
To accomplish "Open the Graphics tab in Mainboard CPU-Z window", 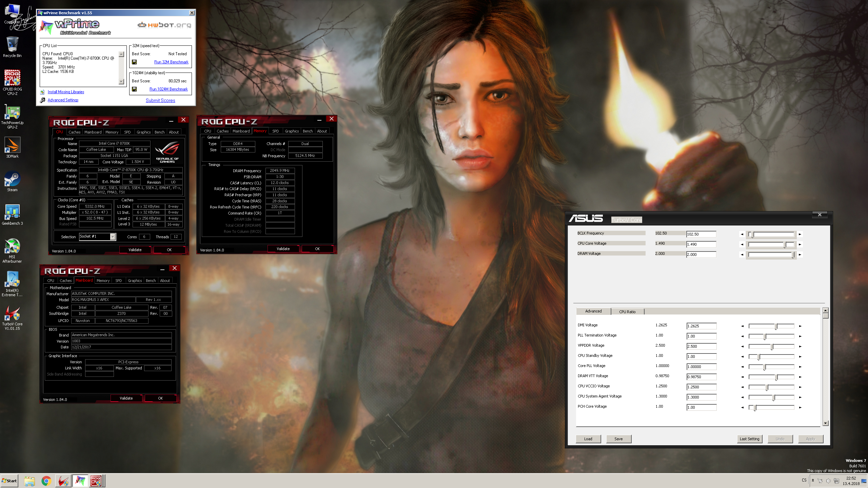I will point(135,281).
